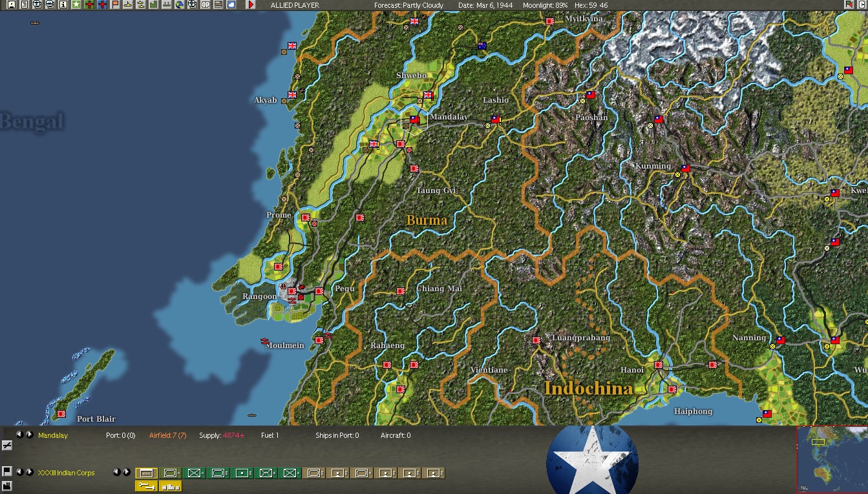
Task: Click the 'Aircraft: 0' text
Action: (x=396, y=435)
